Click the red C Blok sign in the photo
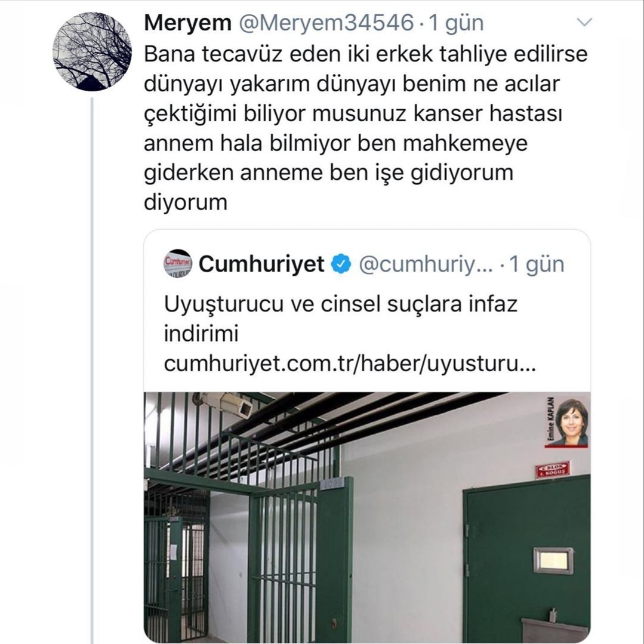Screen dimensions: 644x644 (x=553, y=470)
